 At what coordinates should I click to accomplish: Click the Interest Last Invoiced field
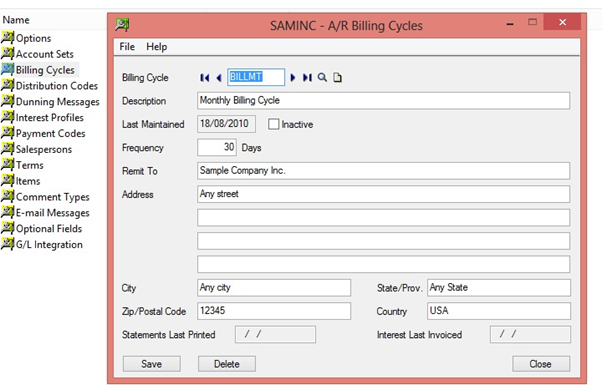click(x=530, y=334)
